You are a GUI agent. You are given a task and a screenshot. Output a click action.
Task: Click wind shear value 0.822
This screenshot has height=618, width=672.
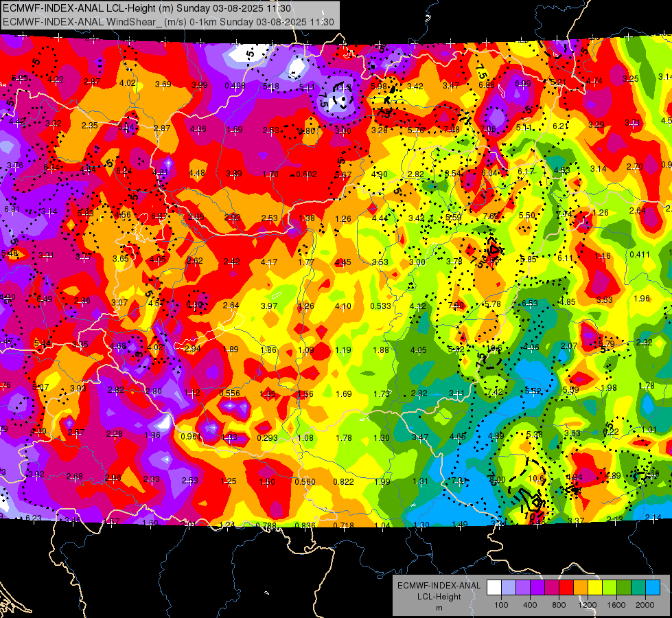[344, 481]
